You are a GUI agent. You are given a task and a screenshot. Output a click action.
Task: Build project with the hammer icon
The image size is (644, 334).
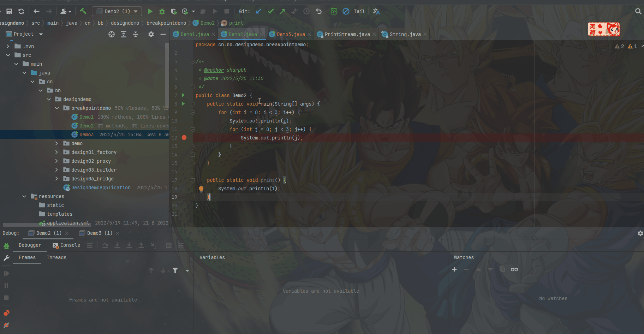point(83,11)
